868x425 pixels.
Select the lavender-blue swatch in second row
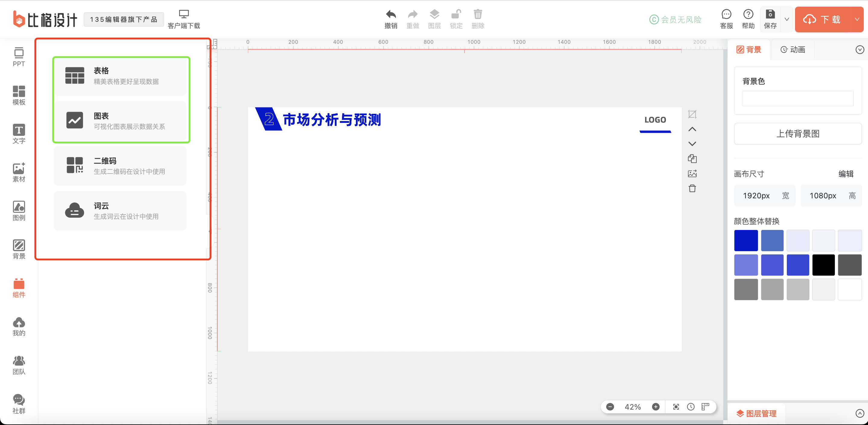tap(746, 265)
